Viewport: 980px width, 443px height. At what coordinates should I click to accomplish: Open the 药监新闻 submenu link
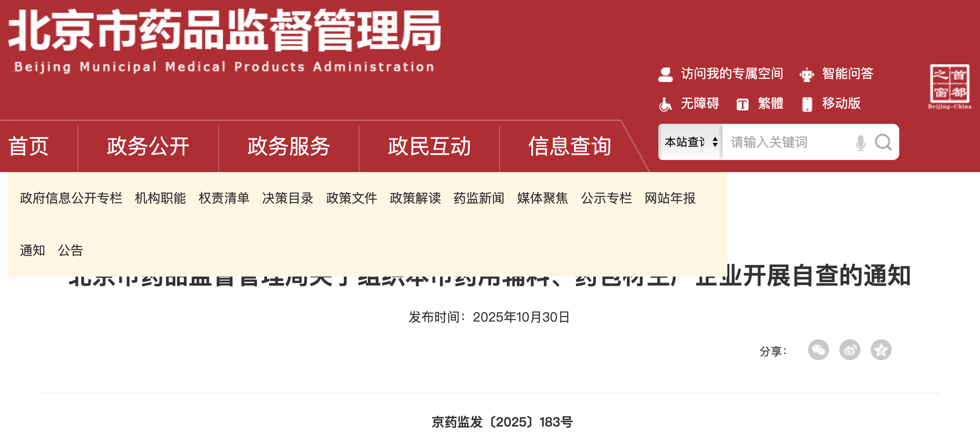coord(479,198)
